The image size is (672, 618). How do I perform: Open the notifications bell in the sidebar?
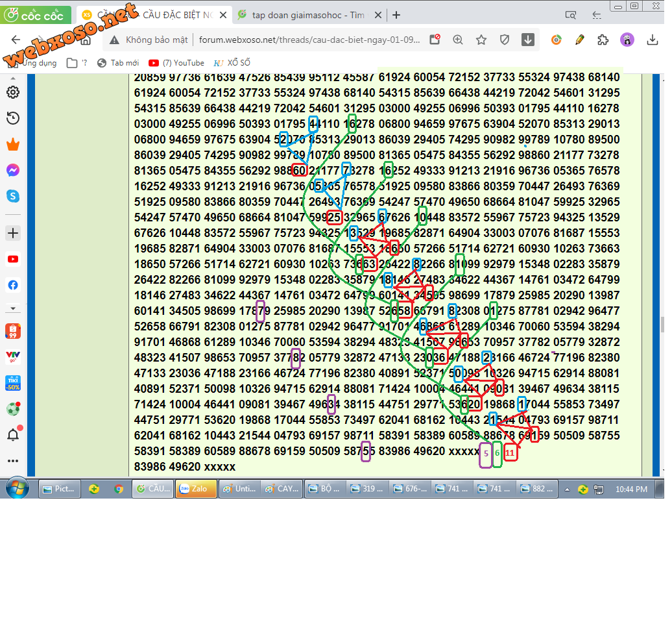click(x=12, y=434)
